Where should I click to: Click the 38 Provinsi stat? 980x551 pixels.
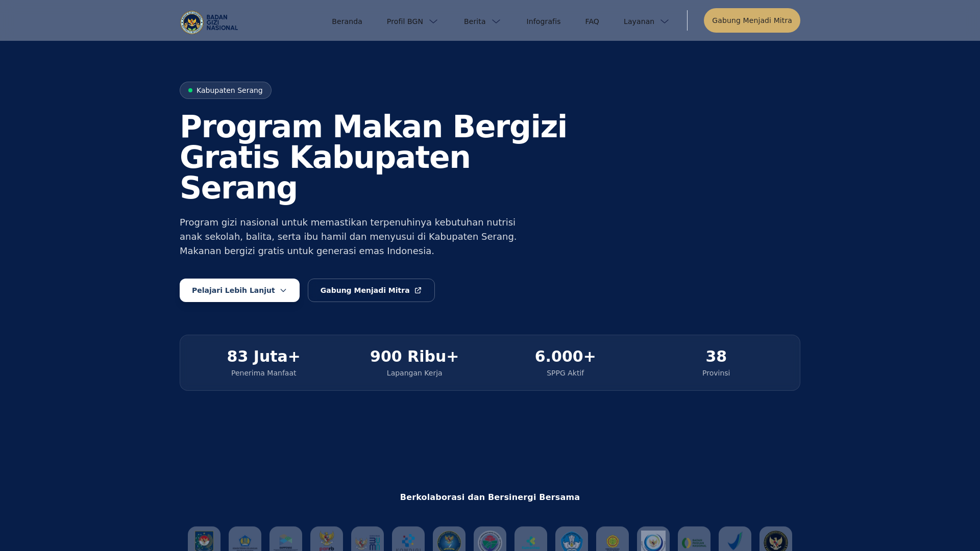coord(716,363)
